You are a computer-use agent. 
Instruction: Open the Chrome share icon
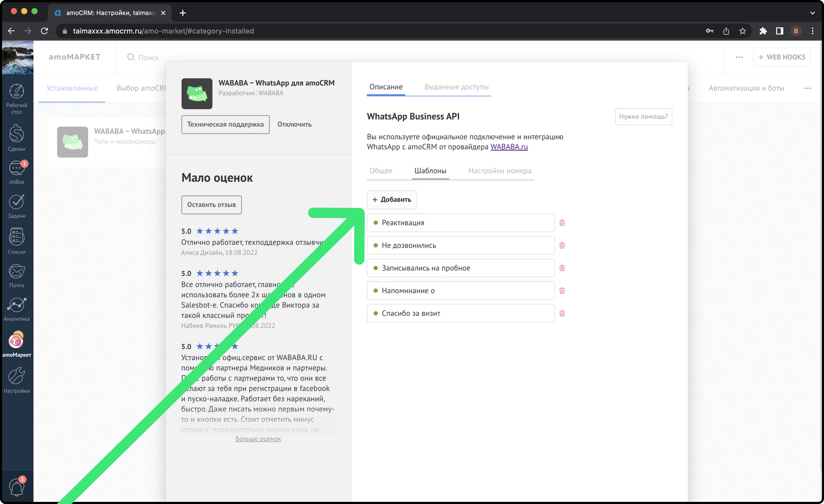click(x=726, y=31)
